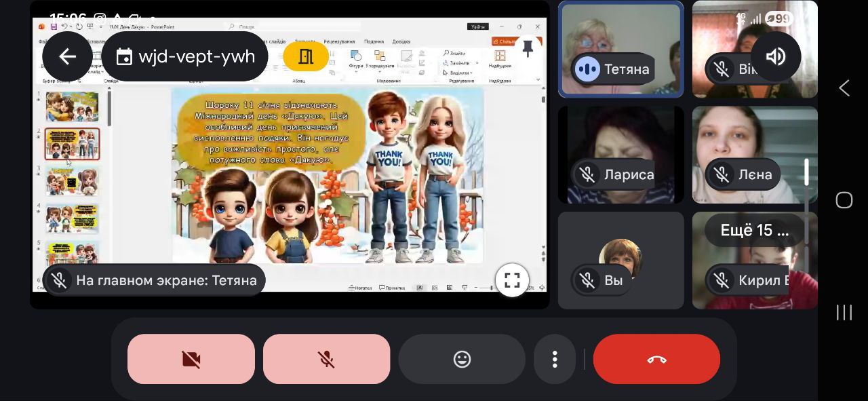
Task: End the call with the red hang-up button
Action: click(656, 359)
